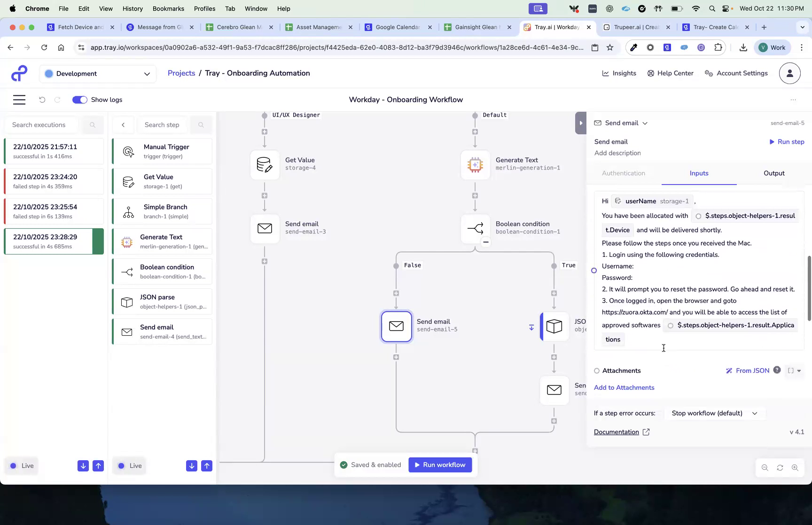The height and width of the screenshot is (525, 812).
Task: Open the Manual Trigger step icon
Action: [x=127, y=151]
